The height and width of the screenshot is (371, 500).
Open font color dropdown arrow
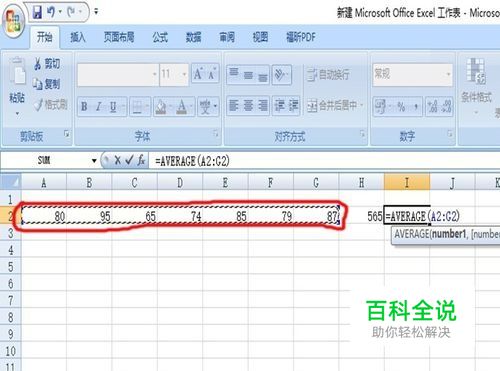[191, 106]
